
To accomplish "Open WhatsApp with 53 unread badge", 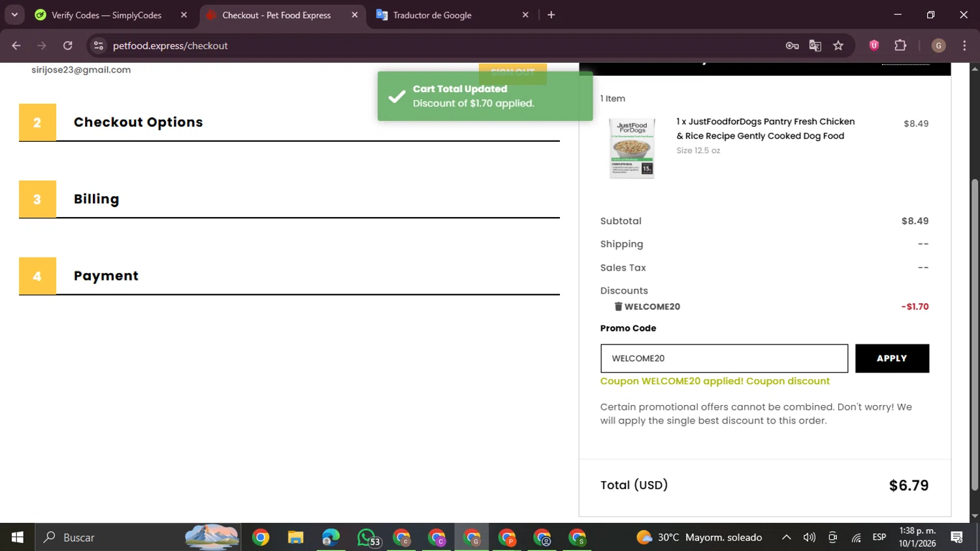I will click(x=368, y=537).
